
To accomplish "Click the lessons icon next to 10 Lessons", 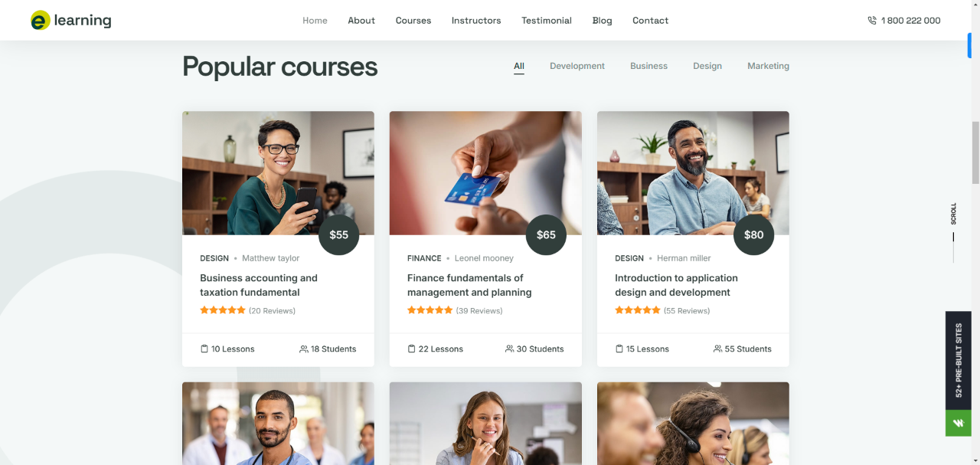I will pos(204,349).
